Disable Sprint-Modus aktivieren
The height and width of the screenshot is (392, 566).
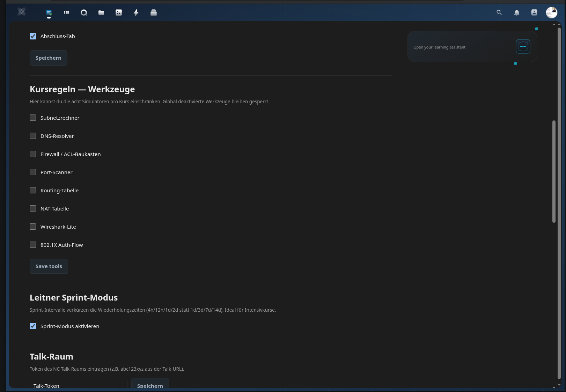(32, 326)
